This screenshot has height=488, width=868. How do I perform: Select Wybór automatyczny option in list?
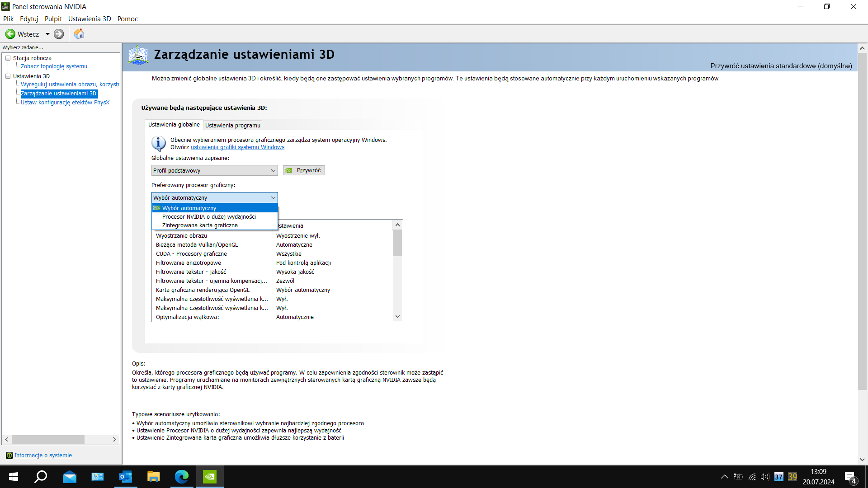tap(214, 208)
